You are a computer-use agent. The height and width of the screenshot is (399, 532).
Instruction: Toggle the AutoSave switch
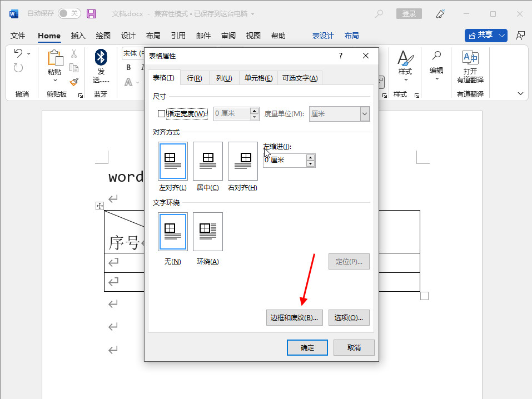pos(69,13)
